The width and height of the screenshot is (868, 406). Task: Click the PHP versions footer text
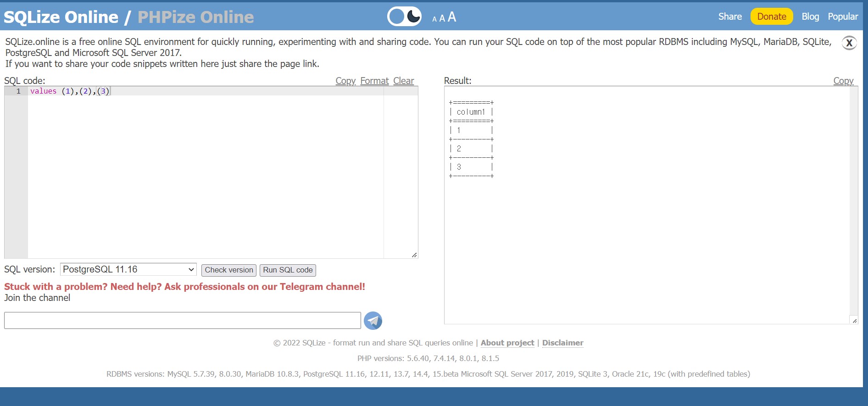coord(428,358)
